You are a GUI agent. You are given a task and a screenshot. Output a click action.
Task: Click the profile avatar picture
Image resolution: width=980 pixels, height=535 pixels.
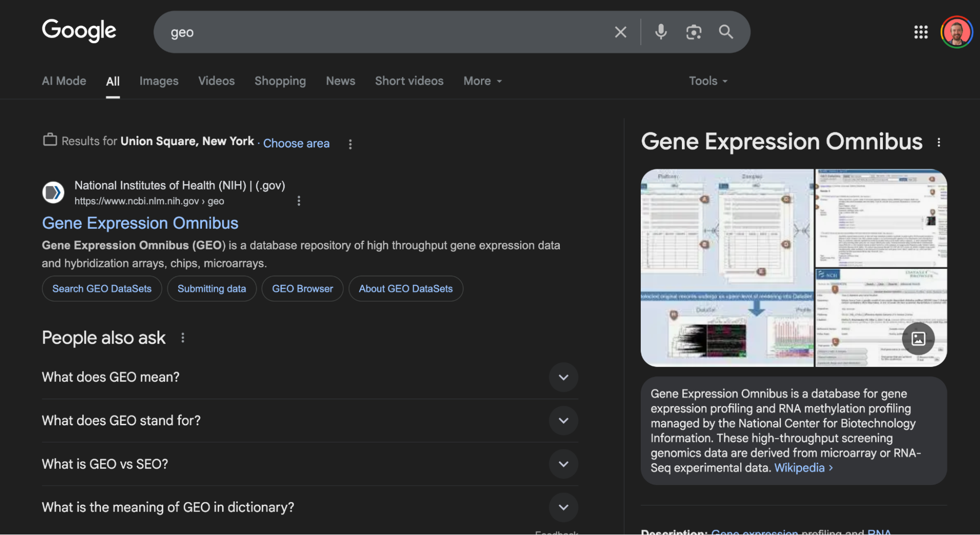(956, 32)
